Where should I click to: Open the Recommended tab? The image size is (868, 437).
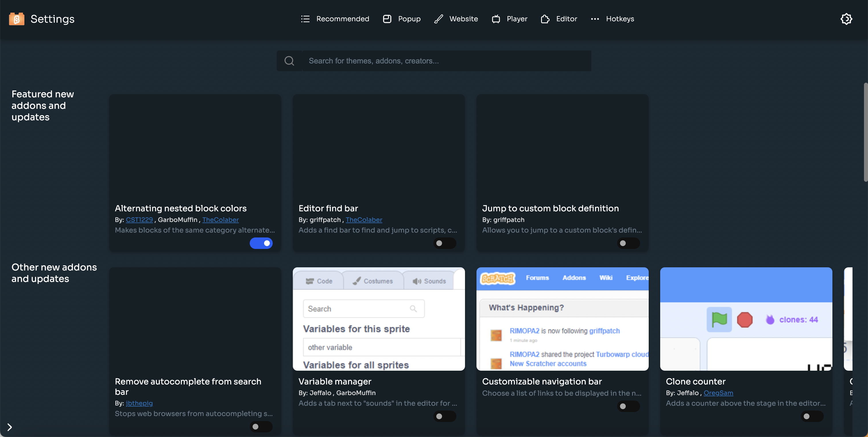pyautogui.click(x=342, y=19)
